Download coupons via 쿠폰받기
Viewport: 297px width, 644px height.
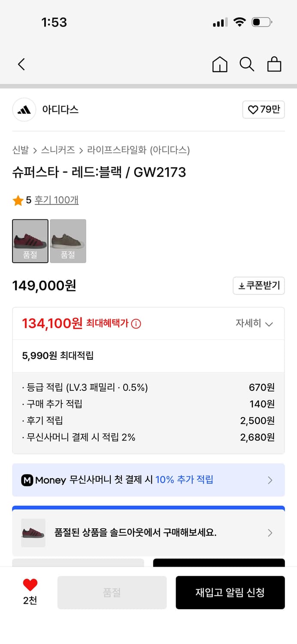tap(259, 286)
